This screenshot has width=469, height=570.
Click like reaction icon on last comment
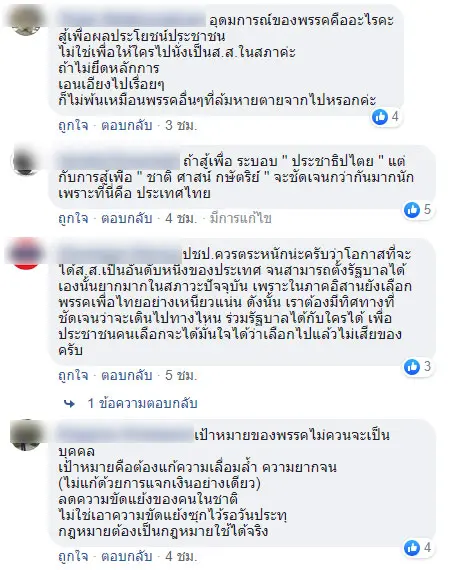(412, 548)
